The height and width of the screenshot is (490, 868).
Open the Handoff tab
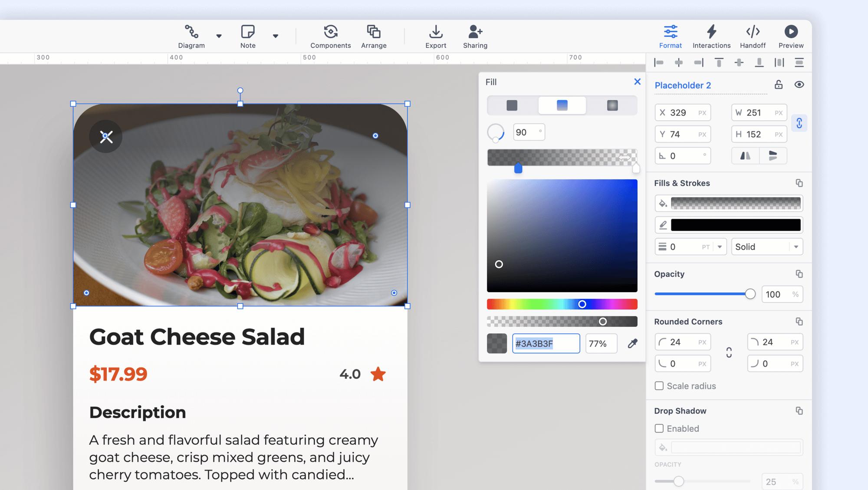coord(753,36)
